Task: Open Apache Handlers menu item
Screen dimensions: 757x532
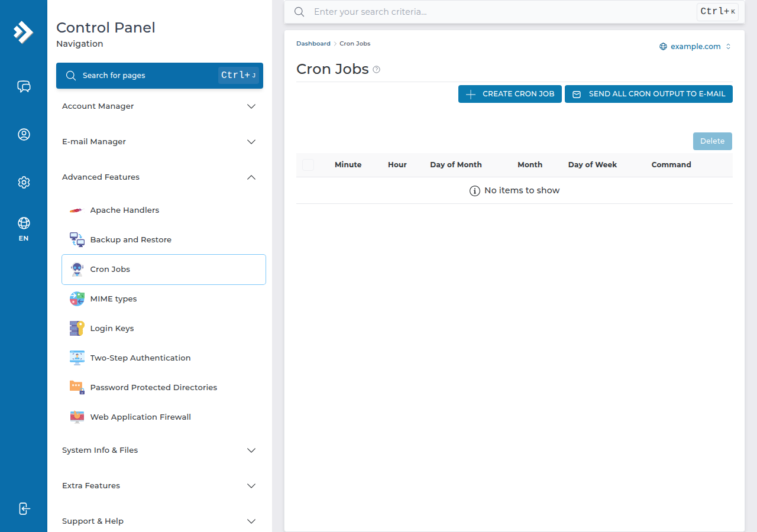Action: pyautogui.click(x=164, y=210)
